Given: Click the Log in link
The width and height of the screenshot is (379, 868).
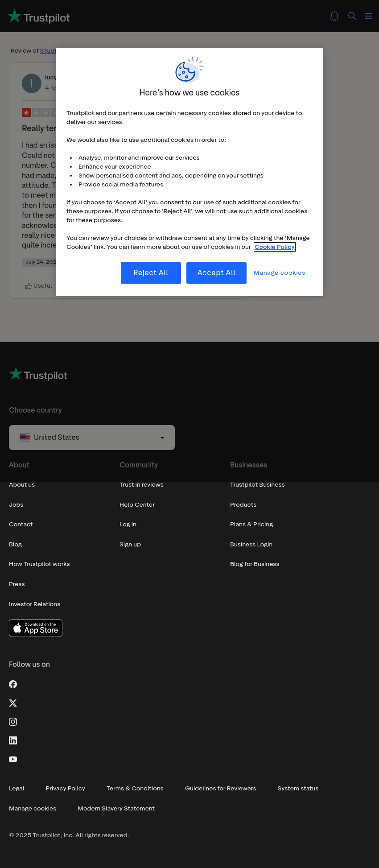Looking at the screenshot, I should (128, 525).
